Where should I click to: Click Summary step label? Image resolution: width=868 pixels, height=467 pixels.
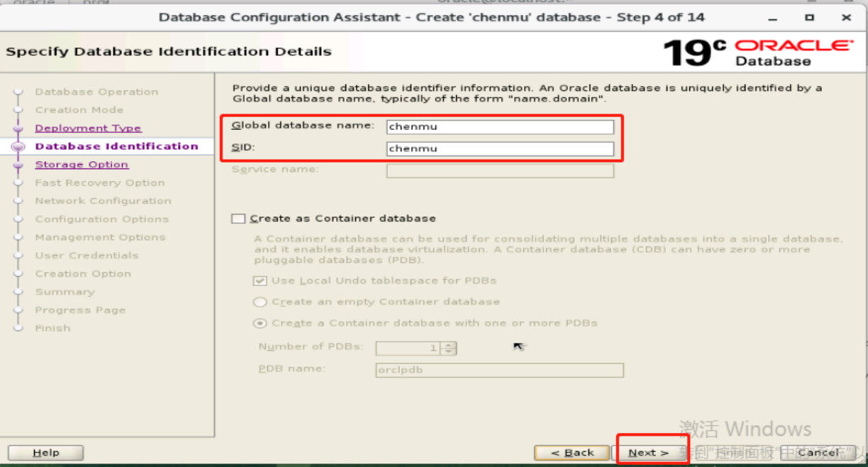pos(65,292)
